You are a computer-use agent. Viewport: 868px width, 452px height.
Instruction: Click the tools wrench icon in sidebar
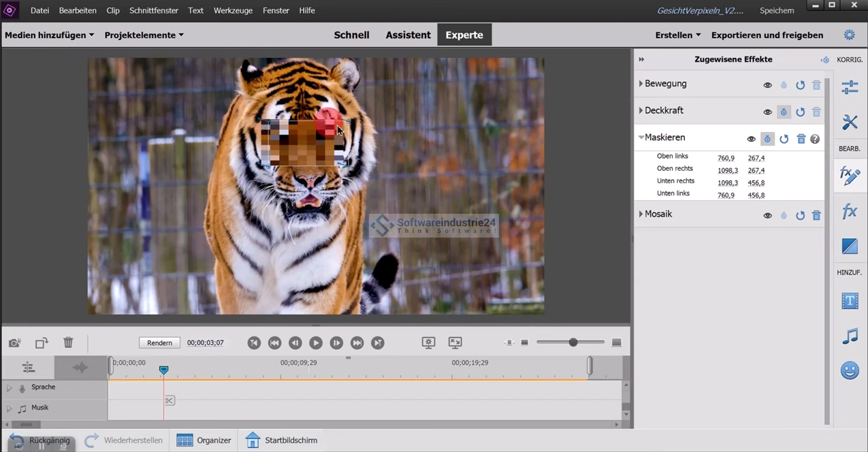coord(850,123)
